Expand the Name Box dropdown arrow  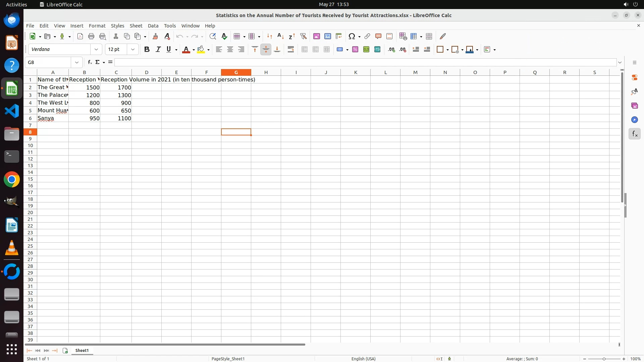(77, 62)
